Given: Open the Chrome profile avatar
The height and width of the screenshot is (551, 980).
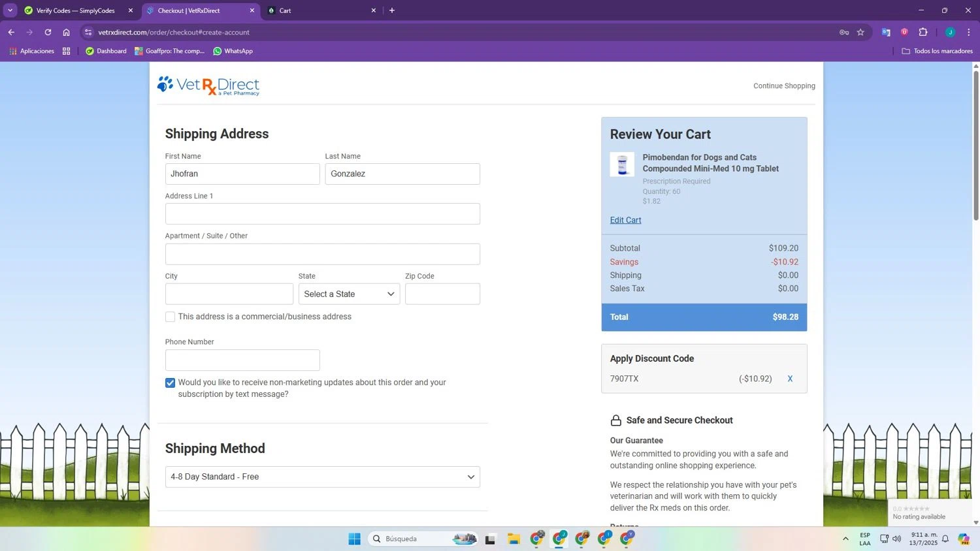Looking at the screenshot, I should (x=950, y=32).
